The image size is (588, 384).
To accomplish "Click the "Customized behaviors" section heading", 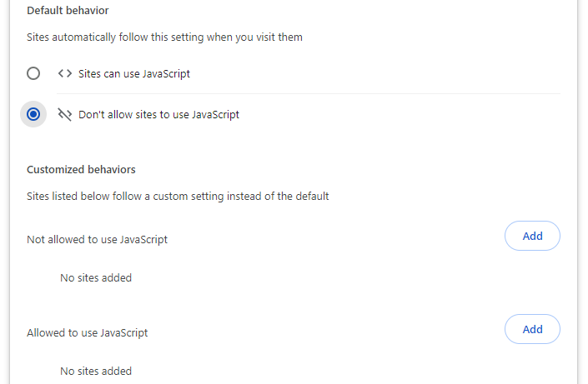I will coord(81,169).
